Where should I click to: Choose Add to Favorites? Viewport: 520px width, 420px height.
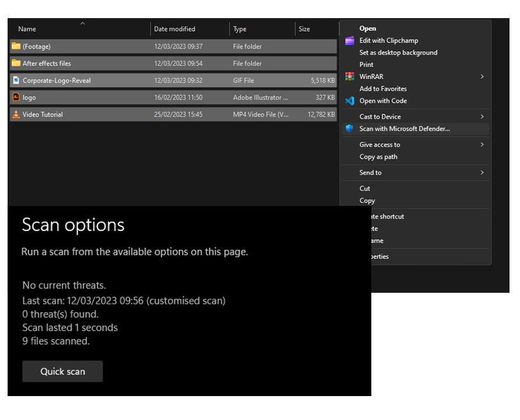coord(383,89)
